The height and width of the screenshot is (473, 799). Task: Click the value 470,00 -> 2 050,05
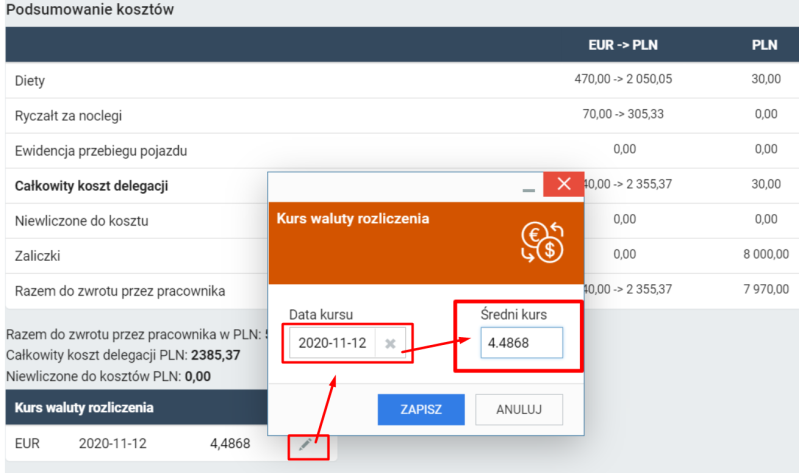tap(623, 79)
